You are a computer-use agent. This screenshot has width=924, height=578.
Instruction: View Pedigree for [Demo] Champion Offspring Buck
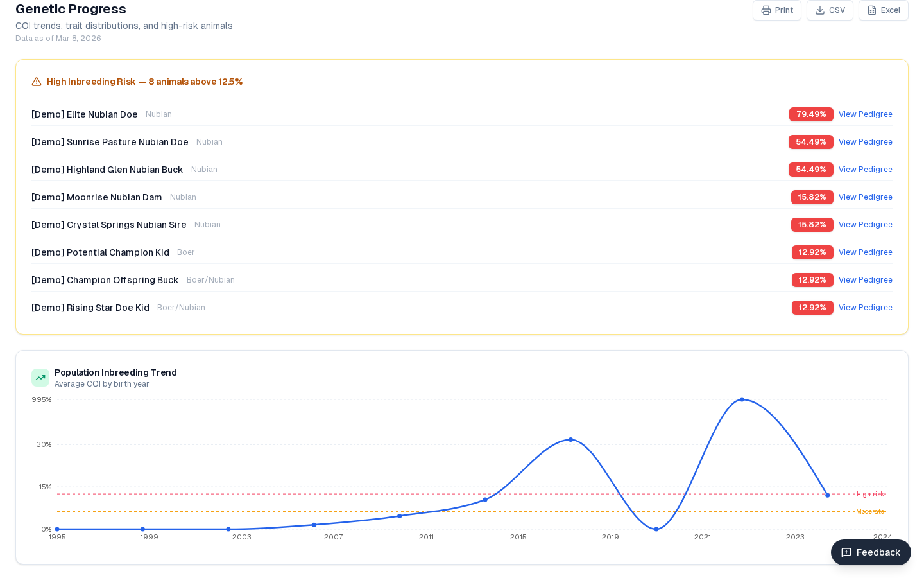point(866,280)
